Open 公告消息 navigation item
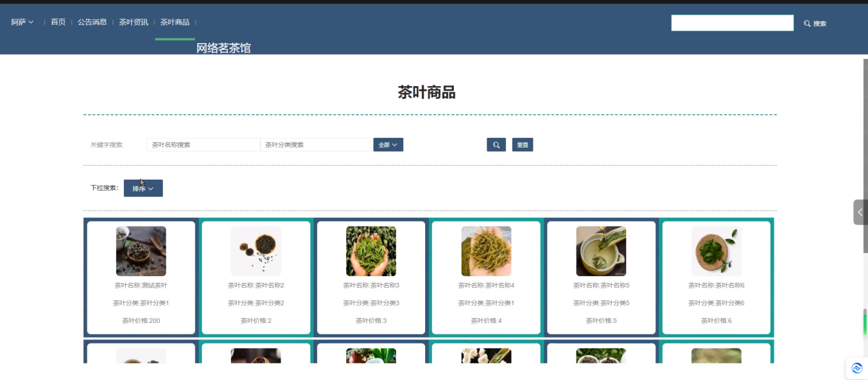 (92, 22)
